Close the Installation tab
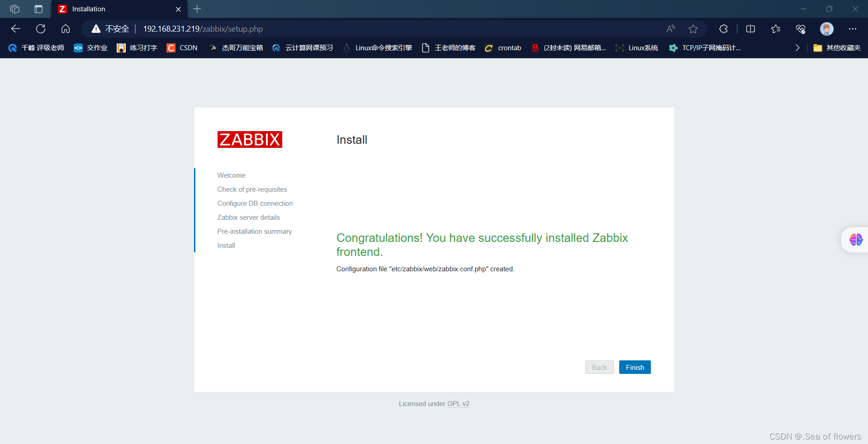 (178, 9)
